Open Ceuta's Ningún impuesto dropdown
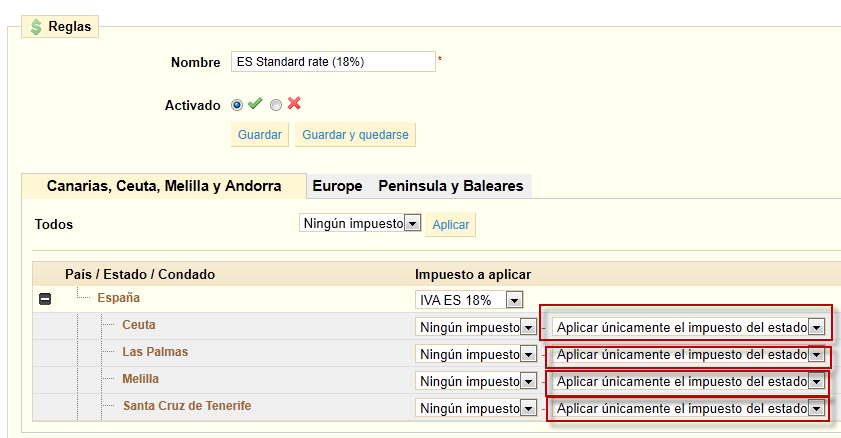The image size is (841, 438). tap(476, 326)
